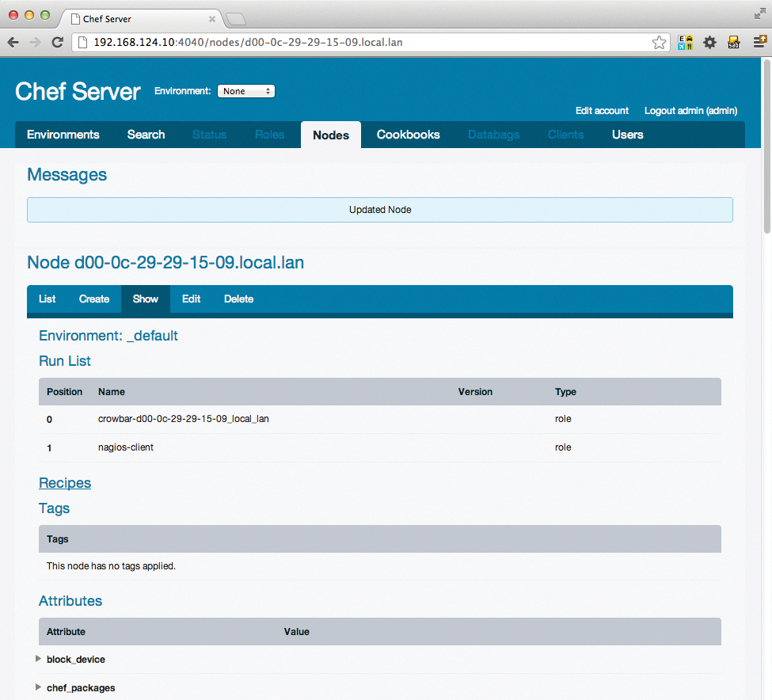The width and height of the screenshot is (772, 700).
Task: Click the Delete node option
Action: 238,299
